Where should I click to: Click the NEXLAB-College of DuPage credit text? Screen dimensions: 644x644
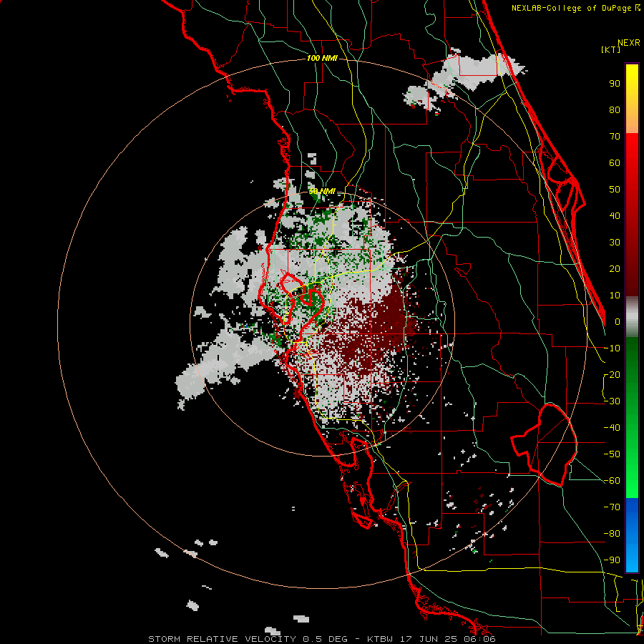[x=575, y=8]
